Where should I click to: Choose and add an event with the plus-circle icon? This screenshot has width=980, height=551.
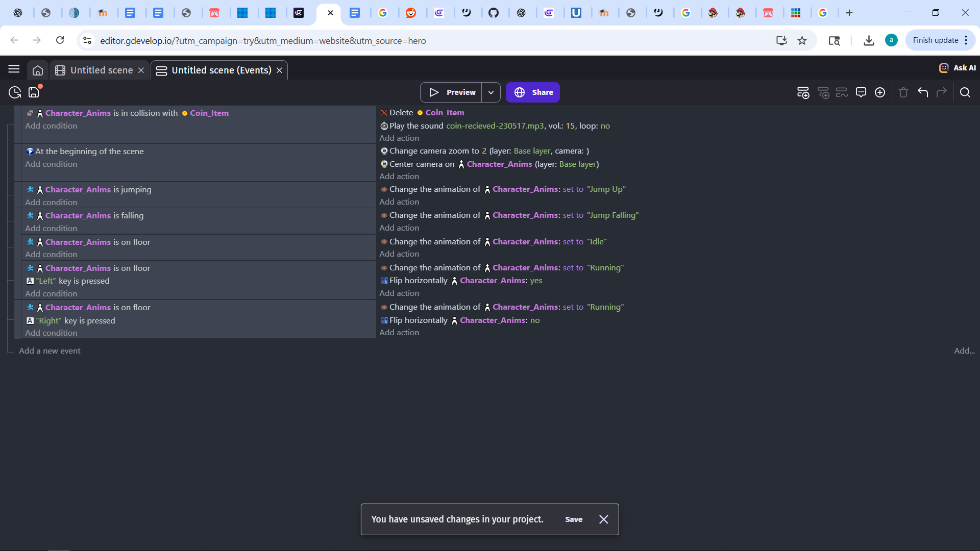[x=880, y=92]
